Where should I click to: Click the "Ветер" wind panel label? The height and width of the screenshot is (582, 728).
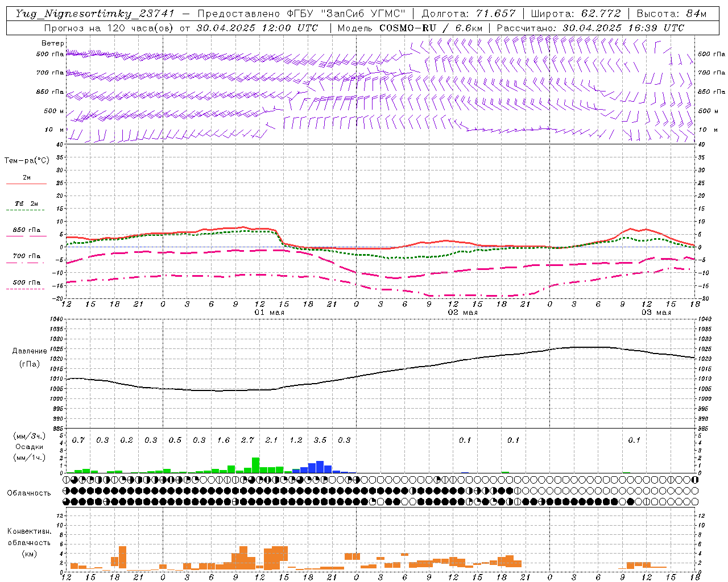53,43
